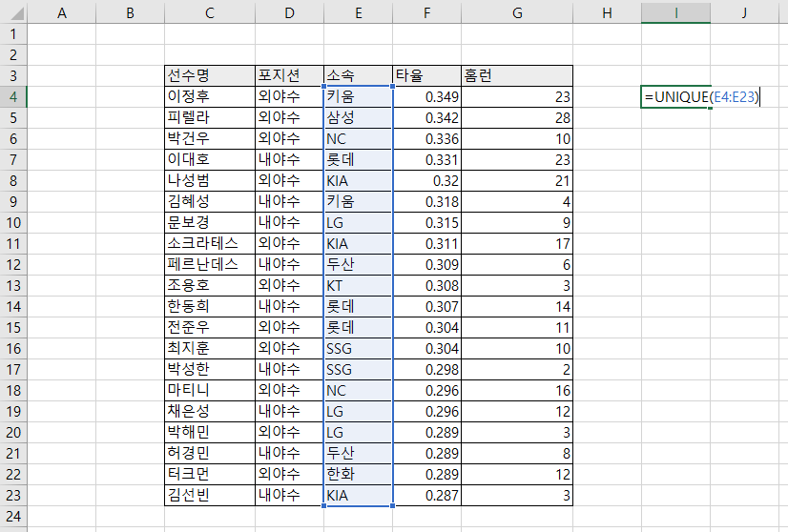This screenshot has width=788, height=532.
Task: Select row 3 header
Action: (13, 76)
